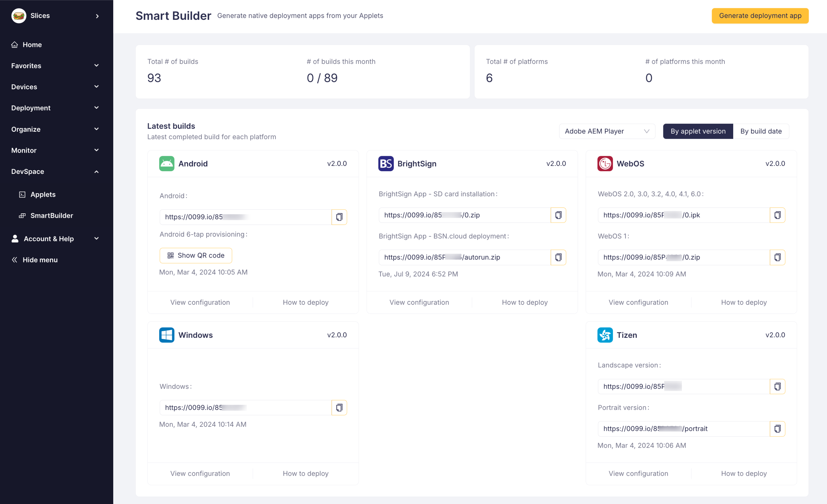Image resolution: width=827 pixels, height=504 pixels.
Task: Click the Tizen portrait URL field
Action: click(x=684, y=429)
